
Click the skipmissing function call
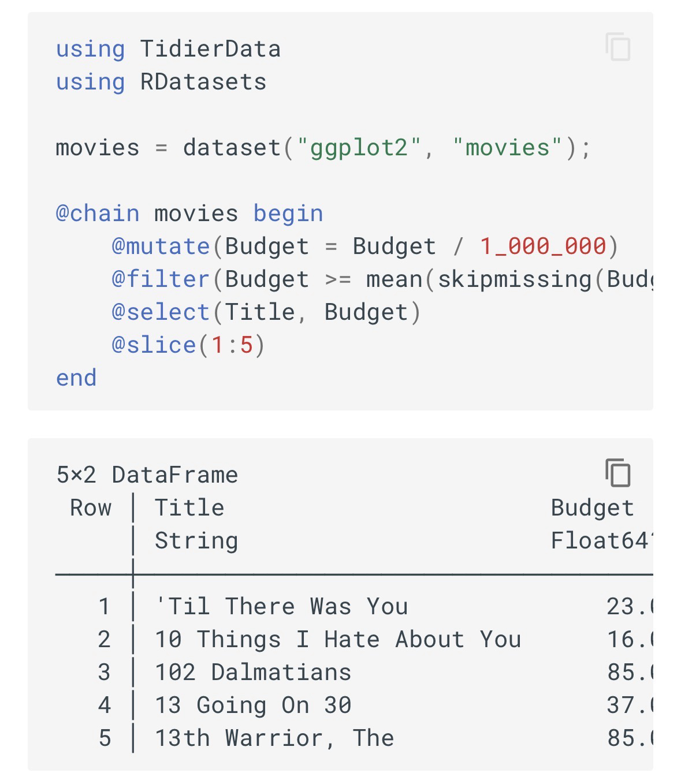tap(514, 279)
